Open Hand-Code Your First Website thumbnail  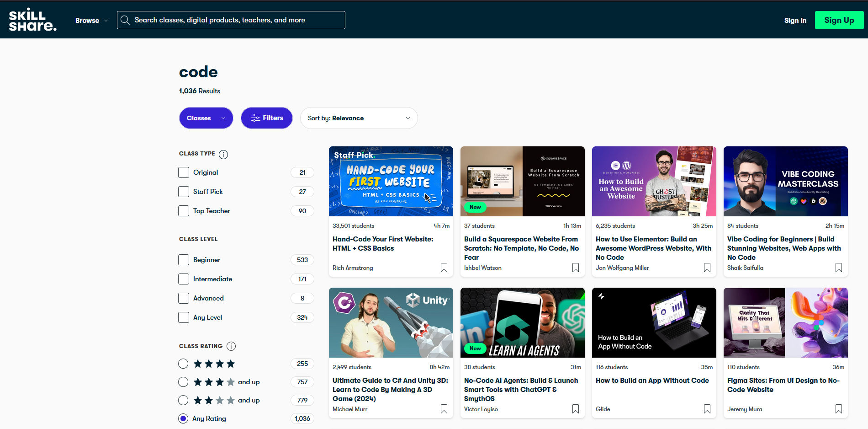391,181
